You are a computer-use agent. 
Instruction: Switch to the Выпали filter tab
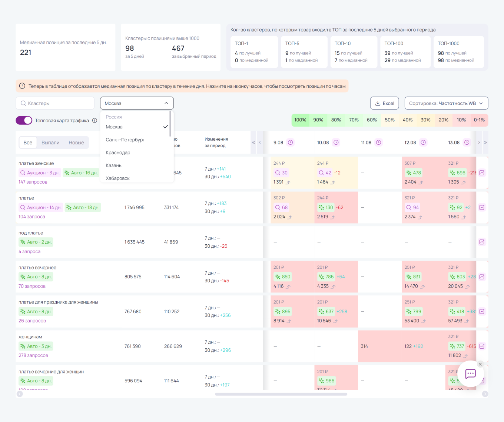[50, 143]
